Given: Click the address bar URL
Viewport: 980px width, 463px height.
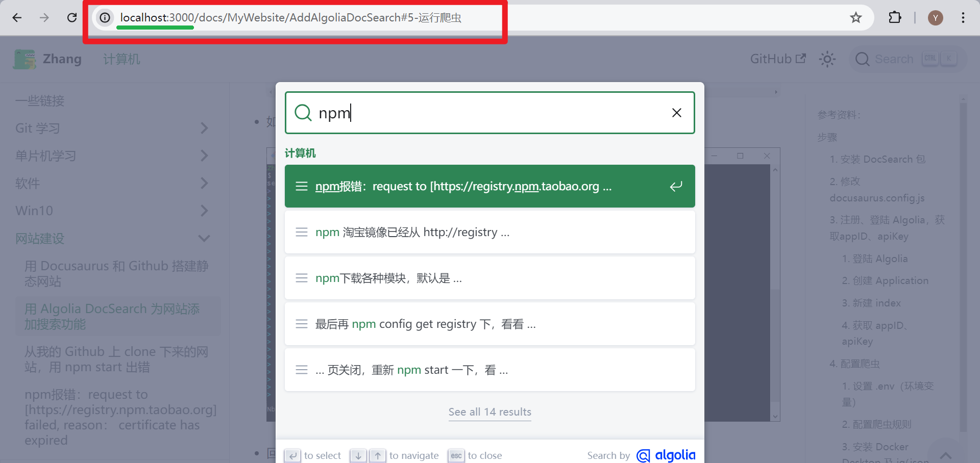Looking at the screenshot, I should click(291, 18).
